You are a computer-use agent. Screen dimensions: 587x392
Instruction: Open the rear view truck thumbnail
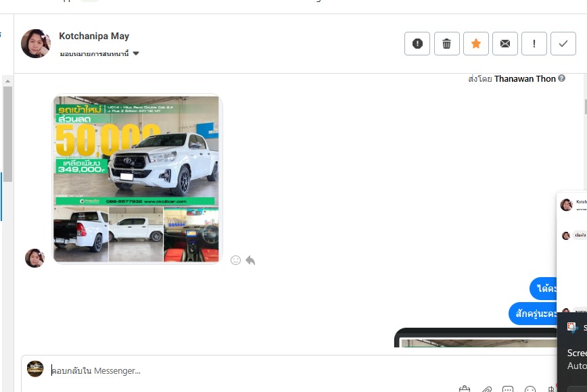click(x=81, y=235)
